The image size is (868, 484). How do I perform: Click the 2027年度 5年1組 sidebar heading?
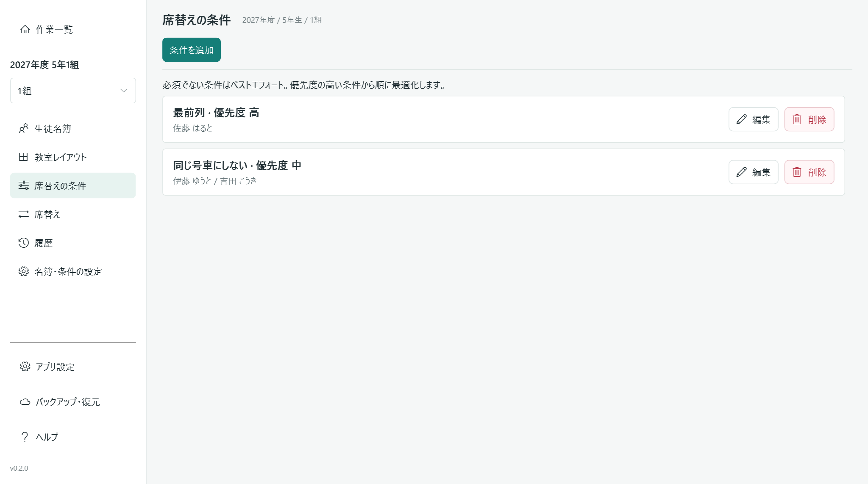click(45, 65)
